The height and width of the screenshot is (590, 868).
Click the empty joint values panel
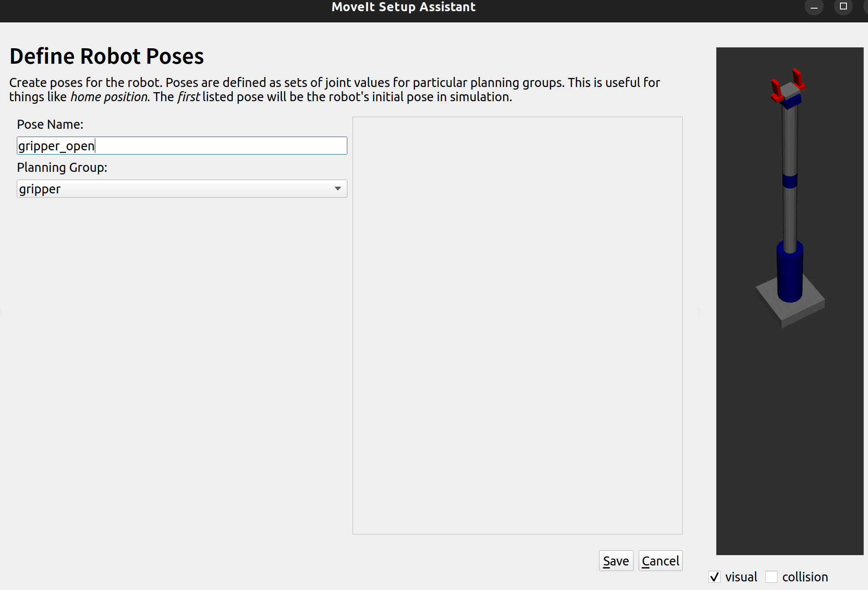(517, 325)
